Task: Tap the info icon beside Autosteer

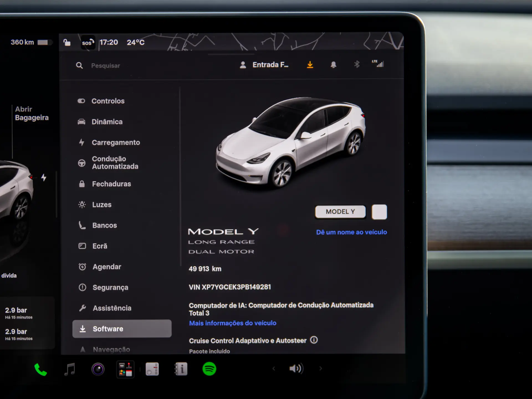Action: pyautogui.click(x=314, y=340)
